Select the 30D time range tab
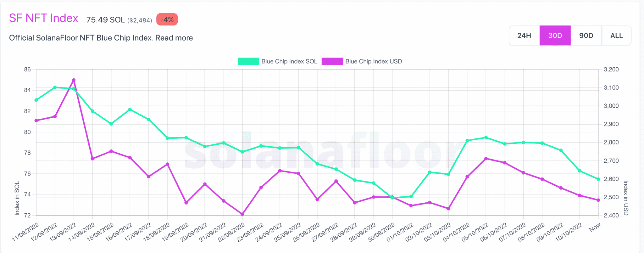 [x=555, y=36]
